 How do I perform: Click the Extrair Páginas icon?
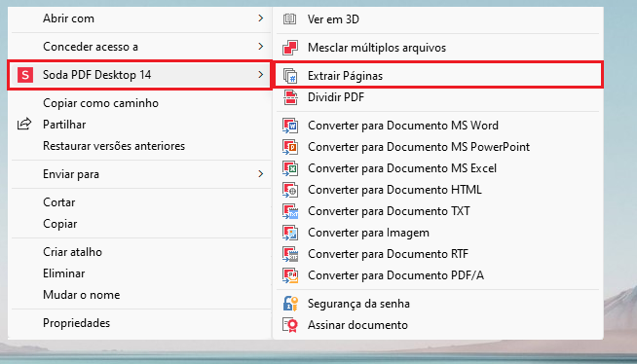[290, 76]
